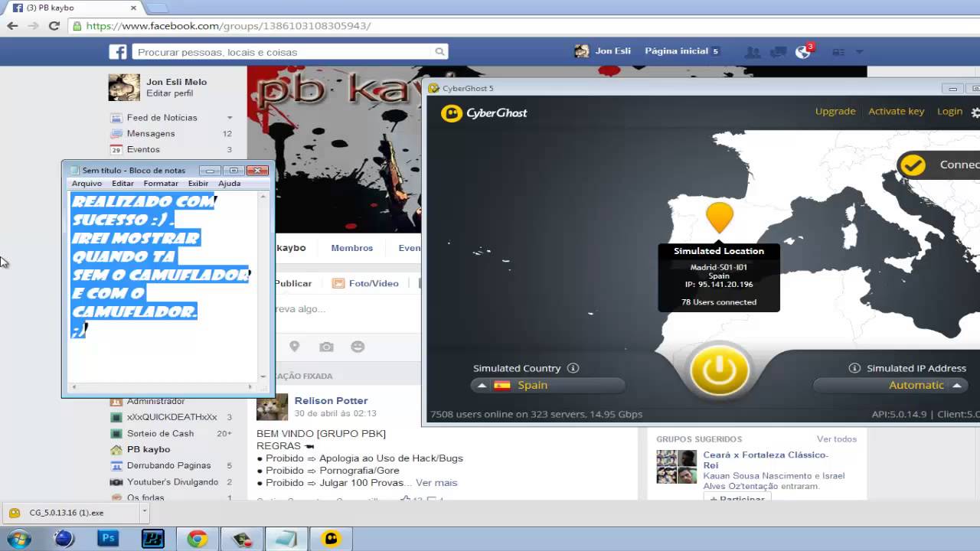Click the search magnifier icon
This screenshot has height=551, width=980.
pyautogui.click(x=439, y=52)
